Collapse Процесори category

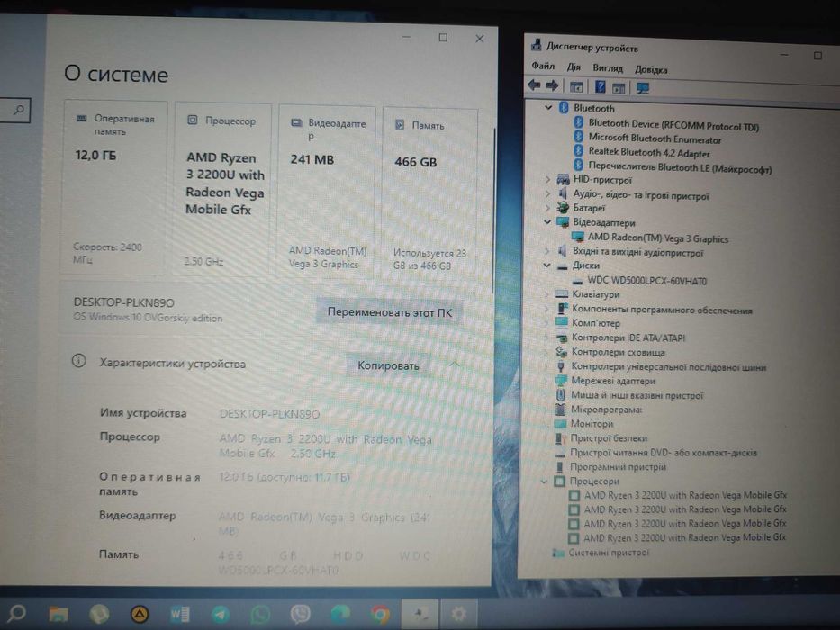[x=545, y=481]
